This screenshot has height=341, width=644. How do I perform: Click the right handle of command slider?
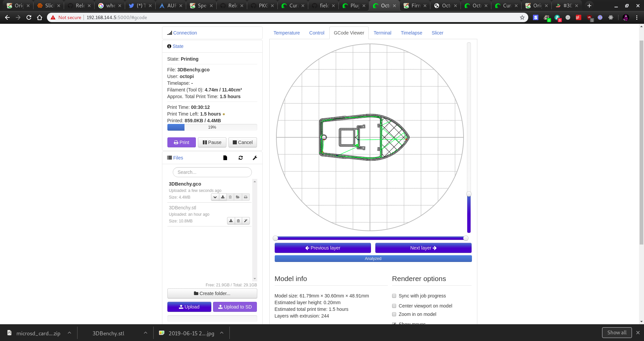pyautogui.click(x=466, y=238)
